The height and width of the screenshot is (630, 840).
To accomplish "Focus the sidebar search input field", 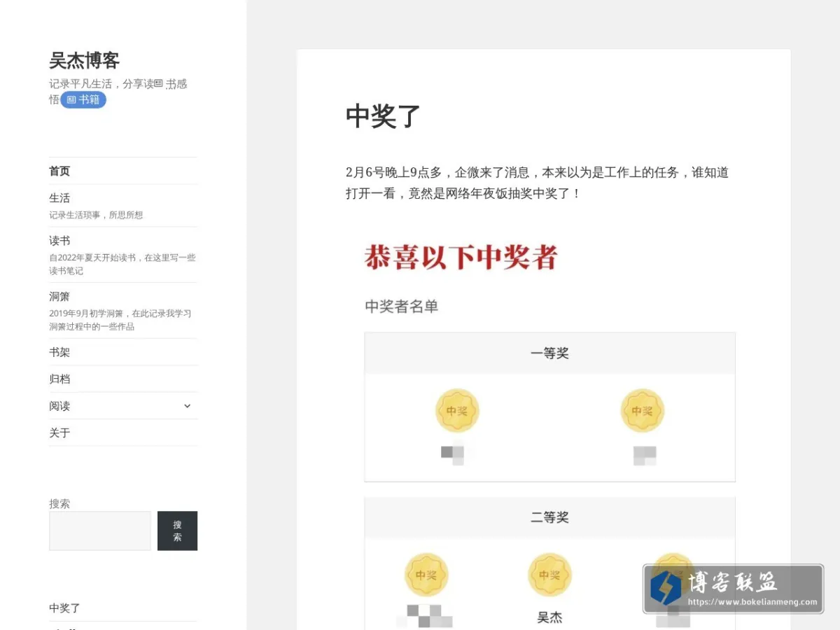I will (x=100, y=531).
